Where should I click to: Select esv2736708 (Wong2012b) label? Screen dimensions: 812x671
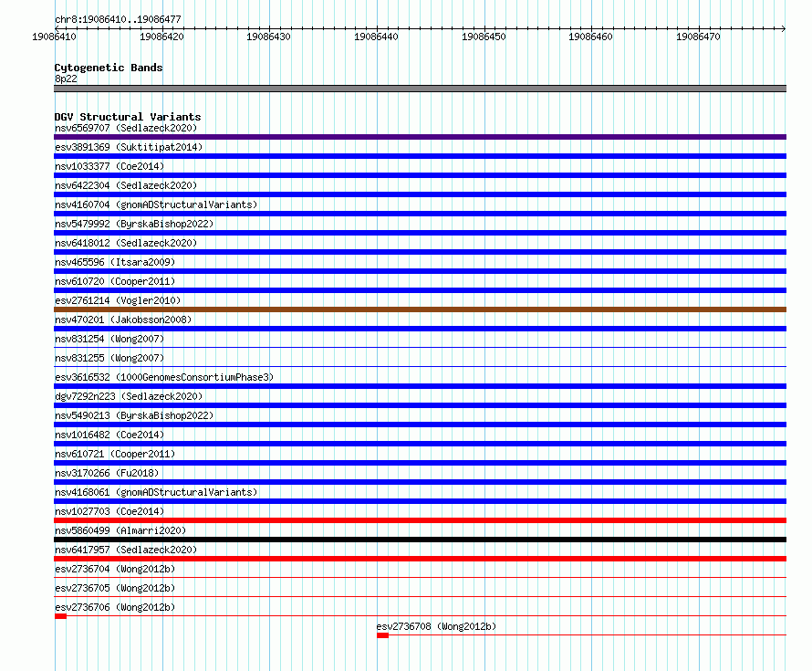click(436, 626)
